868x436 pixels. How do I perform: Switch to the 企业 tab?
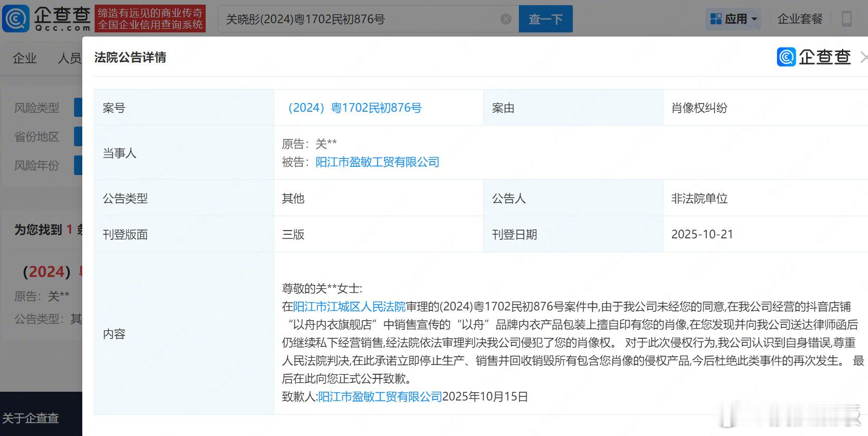[x=25, y=58]
